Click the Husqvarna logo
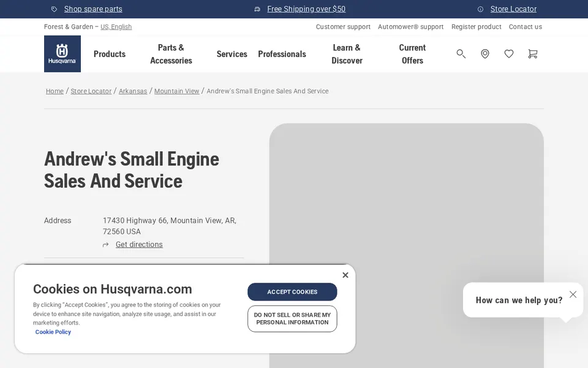 pos(62,54)
